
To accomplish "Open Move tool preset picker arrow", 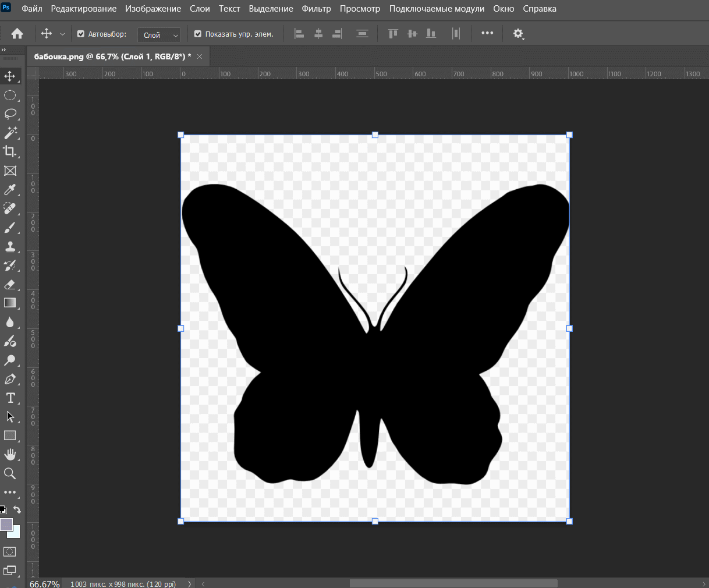I will click(x=62, y=34).
